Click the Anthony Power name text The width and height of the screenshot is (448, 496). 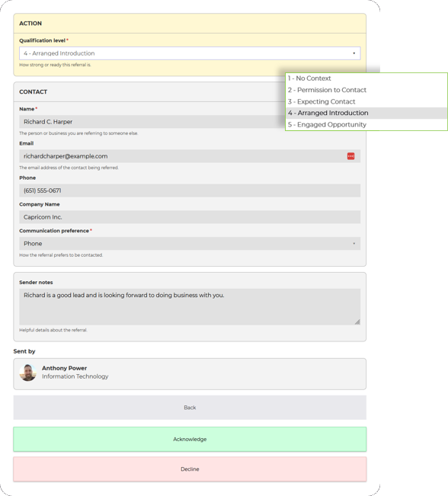pos(64,368)
